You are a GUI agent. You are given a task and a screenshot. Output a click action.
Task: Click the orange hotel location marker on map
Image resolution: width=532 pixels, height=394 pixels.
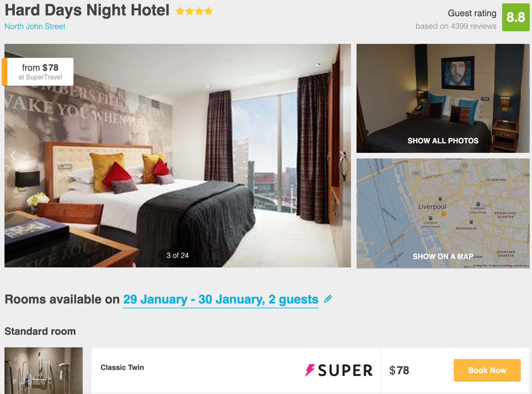(x=444, y=214)
